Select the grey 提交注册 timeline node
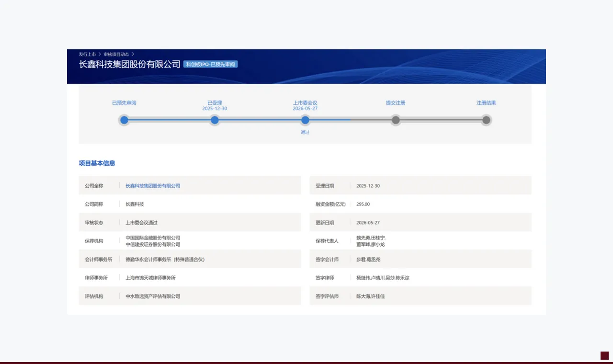 [x=396, y=120]
